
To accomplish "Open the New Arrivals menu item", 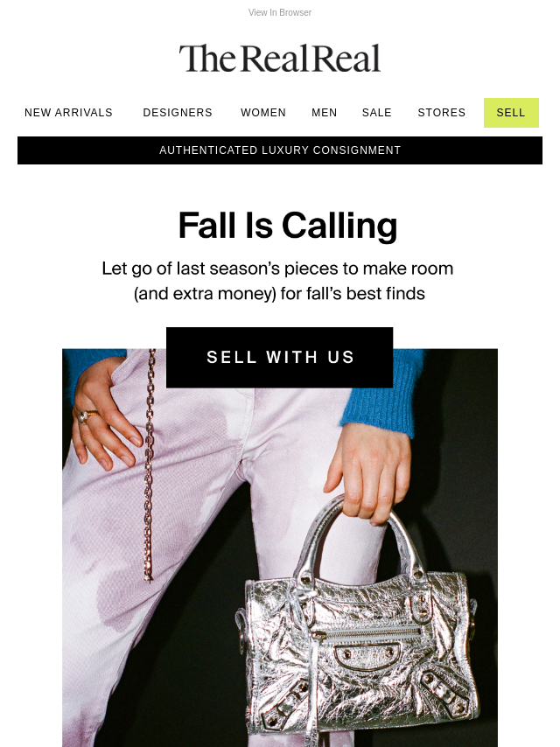I will (x=68, y=113).
